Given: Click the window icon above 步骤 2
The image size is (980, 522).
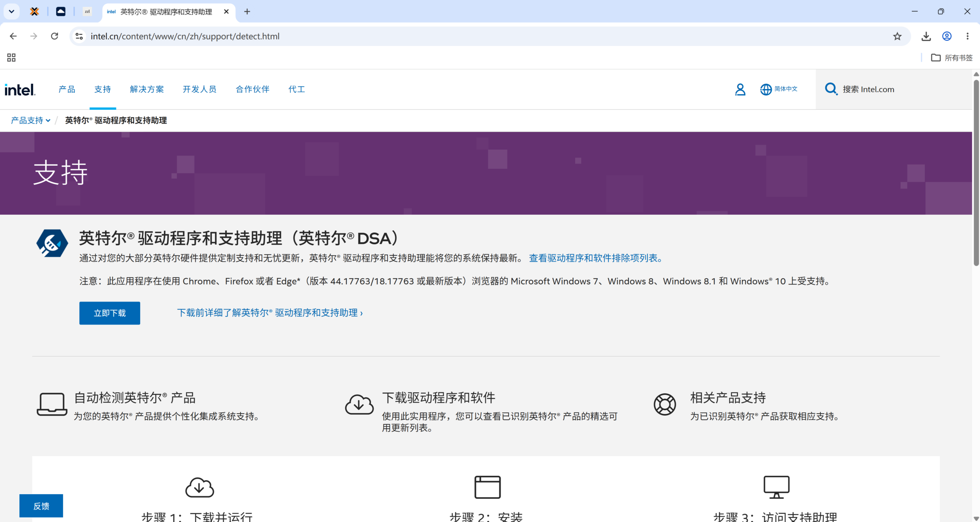Looking at the screenshot, I should pyautogui.click(x=487, y=487).
